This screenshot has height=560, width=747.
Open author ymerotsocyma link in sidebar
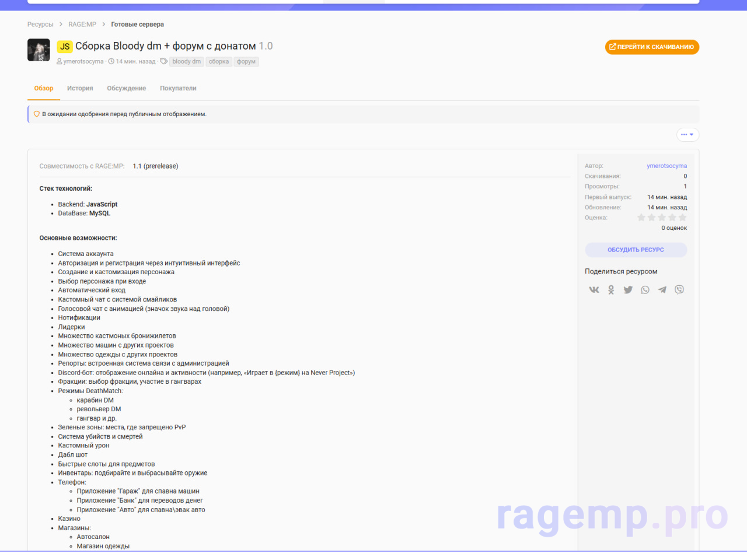click(666, 166)
